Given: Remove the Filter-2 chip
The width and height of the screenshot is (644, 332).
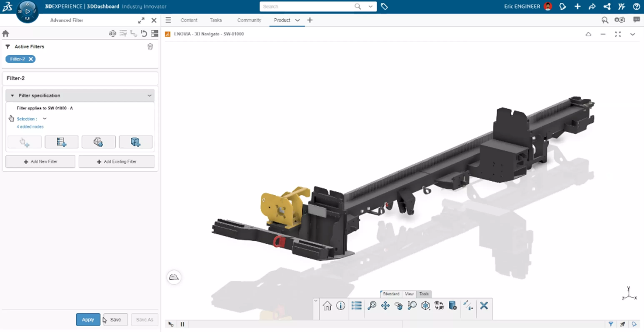Looking at the screenshot, I should tap(31, 59).
